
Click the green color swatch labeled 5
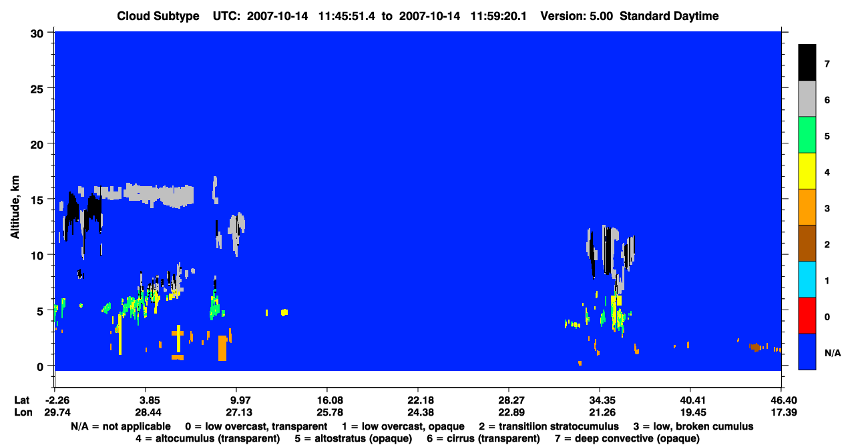click(x=807, y=135)
